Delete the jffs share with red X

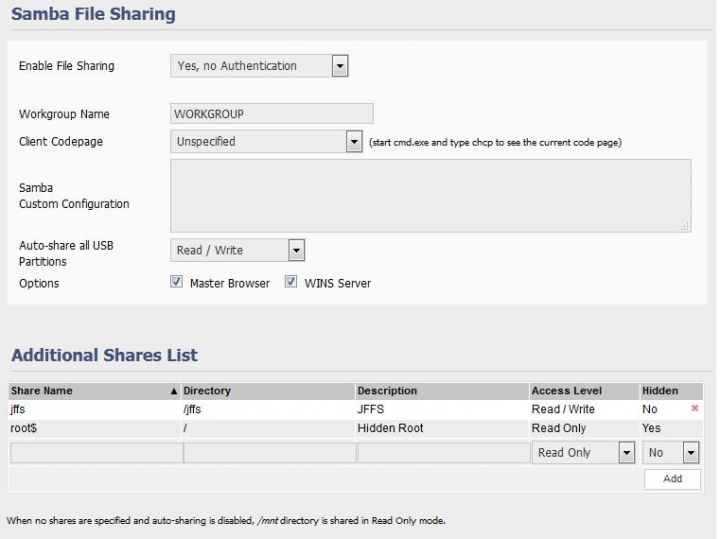click(694, 408)
